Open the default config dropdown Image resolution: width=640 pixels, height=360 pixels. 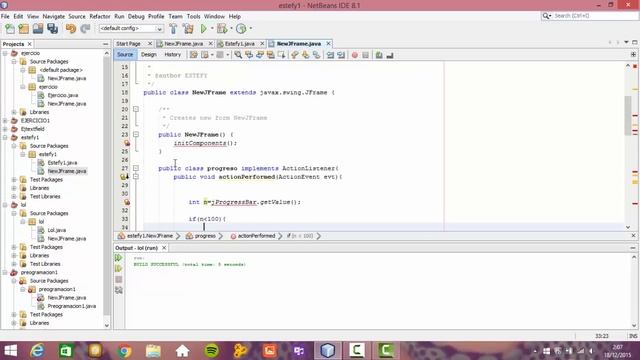131,29
